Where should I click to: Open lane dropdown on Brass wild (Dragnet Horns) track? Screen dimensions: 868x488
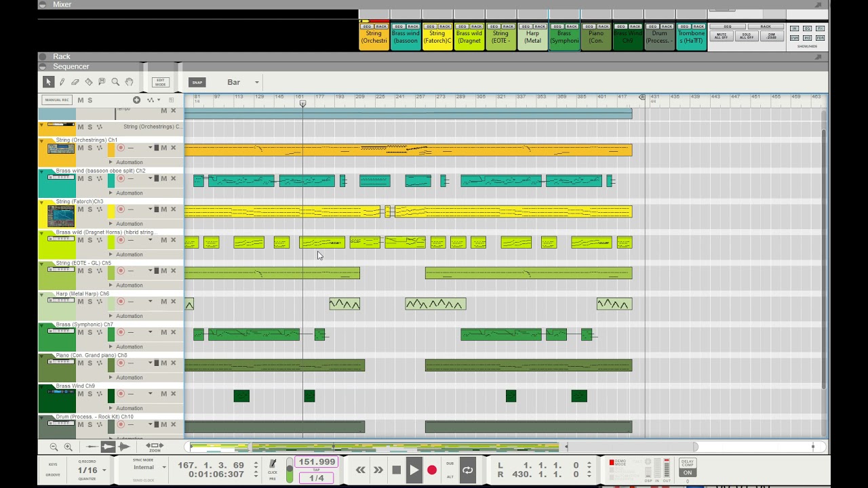click(x=150, y=240)
